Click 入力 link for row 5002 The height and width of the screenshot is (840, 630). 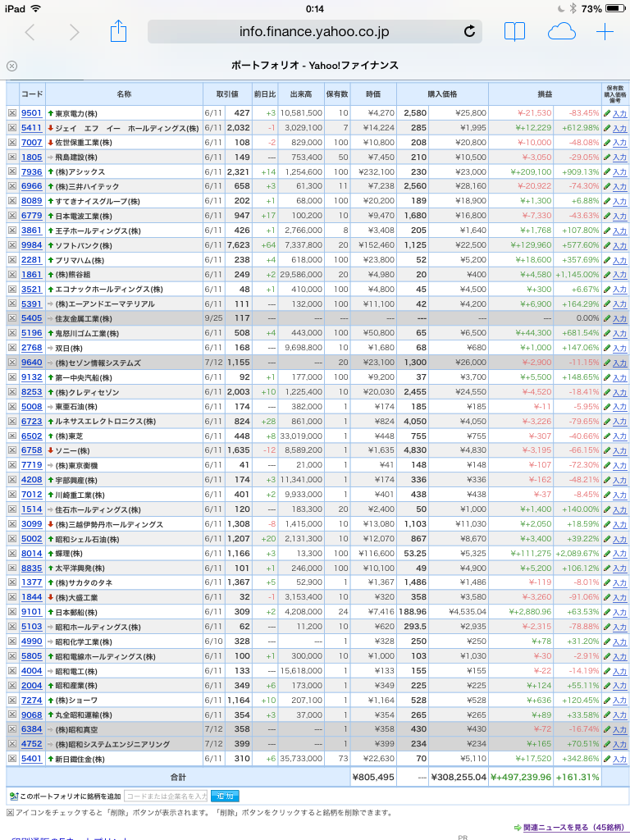(620, 540)
